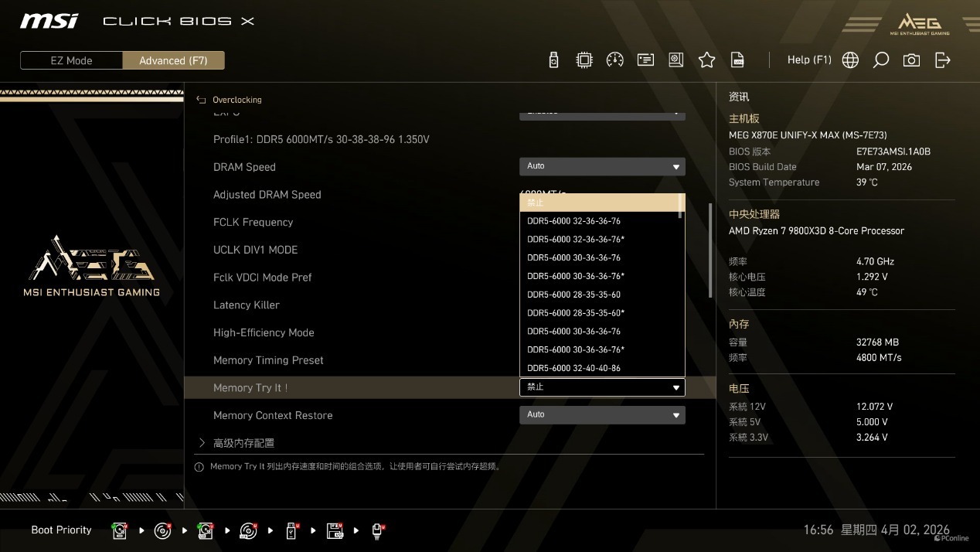The height and width of the screenshot is (552, 980).
Task: Select the Latency Killer setting
Action: 246,305
